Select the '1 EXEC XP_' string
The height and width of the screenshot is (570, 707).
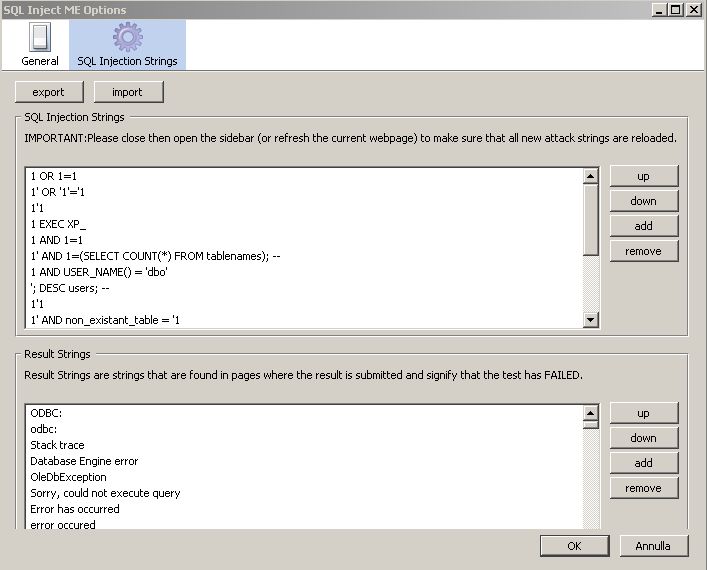[x=304, y=224]
